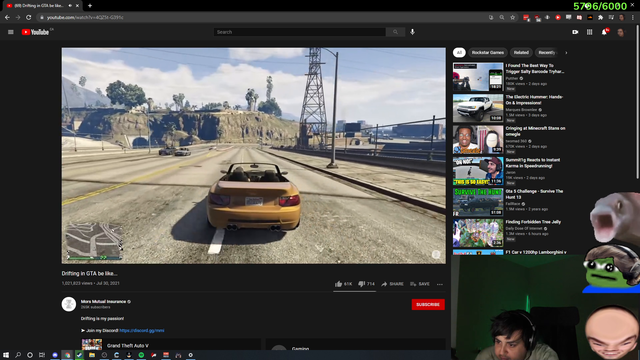
Task: Switch to the Drifting in GTA browser tab
Action: tap(41, 6)
